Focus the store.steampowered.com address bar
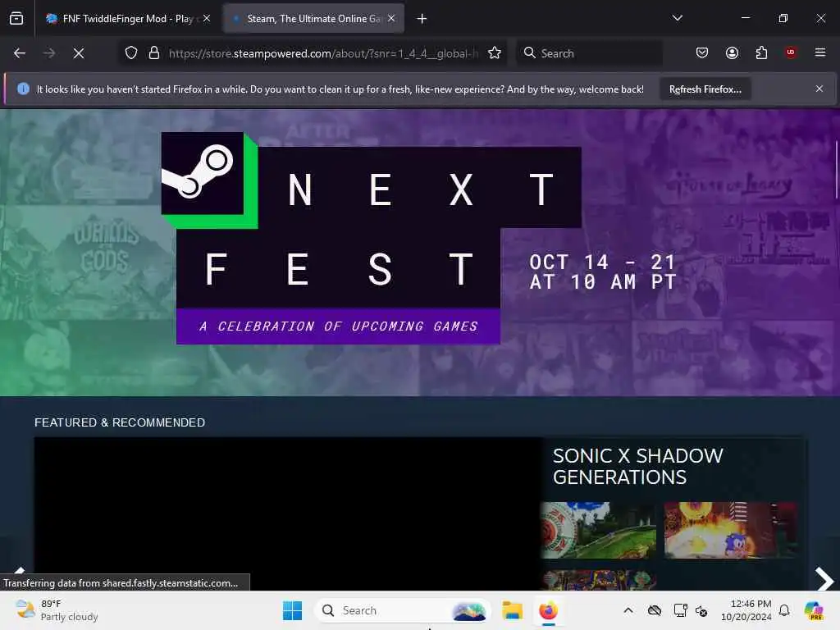The height and width of the screenshot is (630, 840). pos(323,53)
